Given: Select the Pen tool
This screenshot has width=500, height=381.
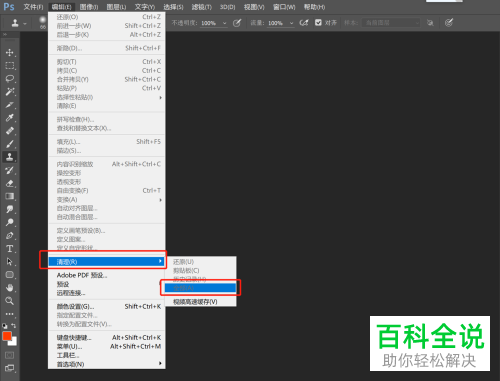Looking at the screenshot, I should pos(10,236).
